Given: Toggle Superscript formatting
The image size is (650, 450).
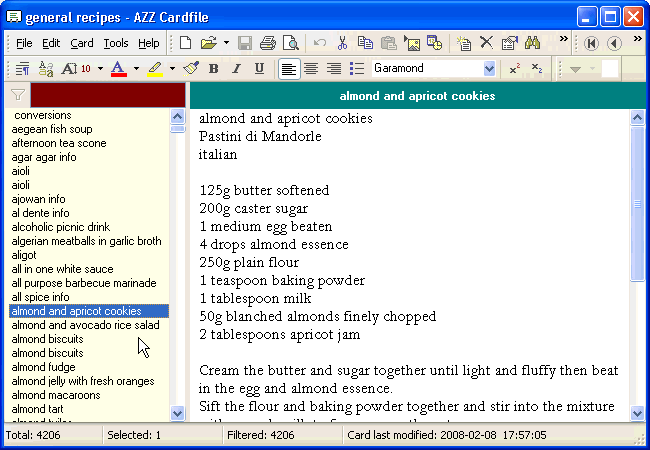Looking at the screenshot, I should [515, 68].
